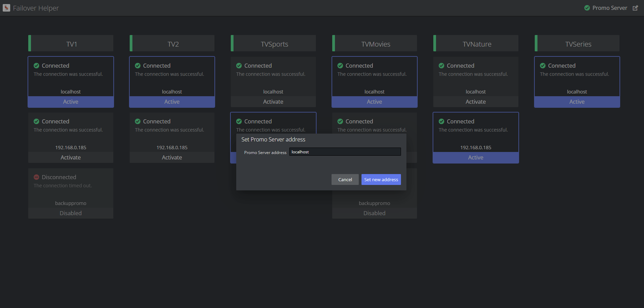Activate TV2 192.168.0.185 server
Viewport: 644px width, 308px height.
(172, 157)
